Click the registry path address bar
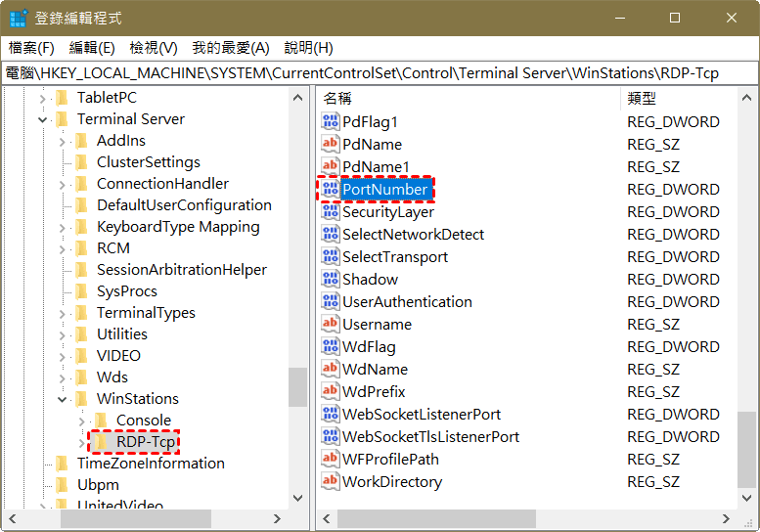This screenshot has height=532, width=760. pyautogui.click(x=380, y=73)
